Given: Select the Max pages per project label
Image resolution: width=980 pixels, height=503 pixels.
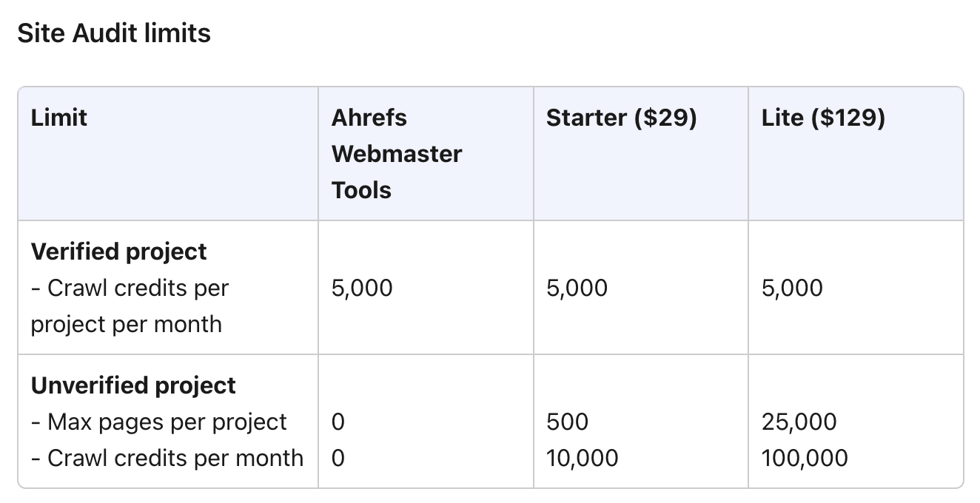Looking at the screenshot, I should tap(159, 422).
